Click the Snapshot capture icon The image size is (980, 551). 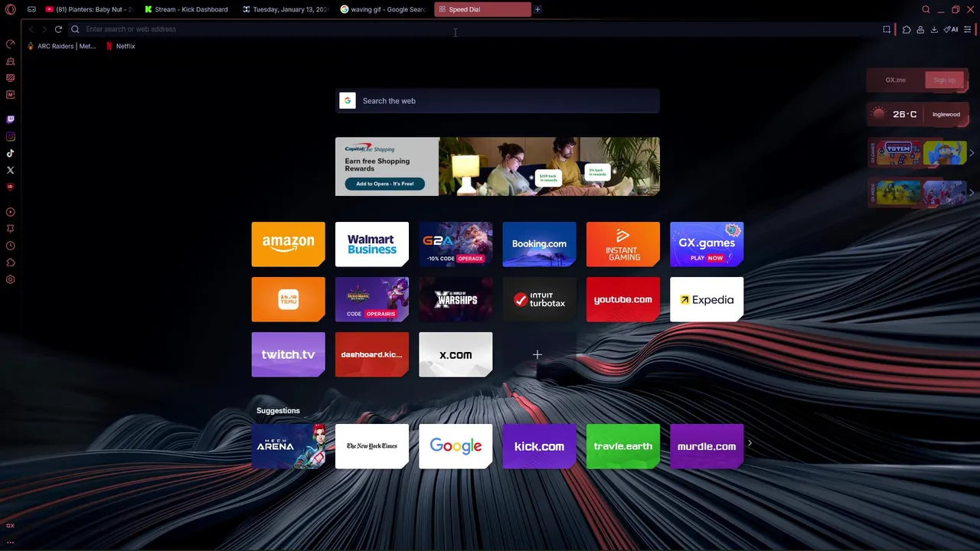point(887,29)
